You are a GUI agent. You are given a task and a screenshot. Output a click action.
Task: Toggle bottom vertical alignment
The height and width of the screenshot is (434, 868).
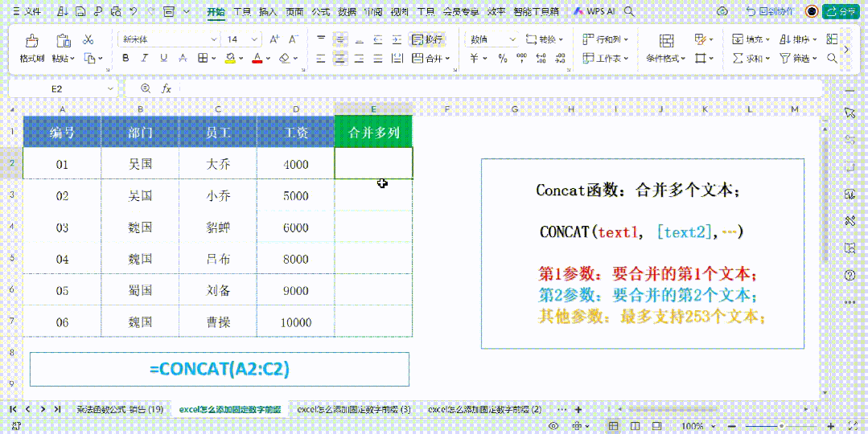(x=360, y=40)
